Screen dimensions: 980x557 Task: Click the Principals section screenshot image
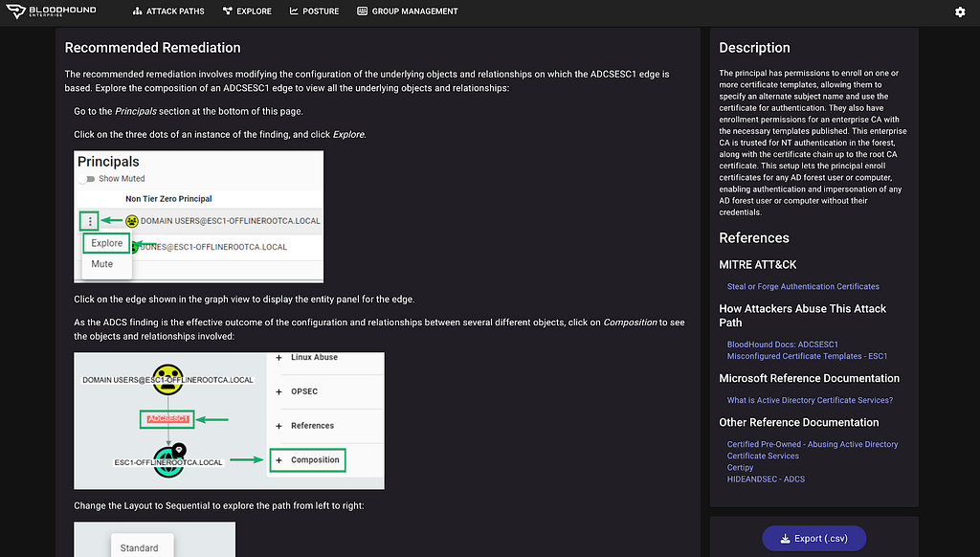click(199, 216)
